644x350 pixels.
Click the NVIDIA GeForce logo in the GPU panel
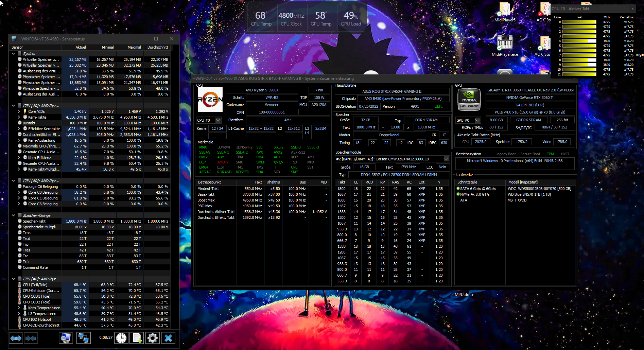(x=469, y=100)
